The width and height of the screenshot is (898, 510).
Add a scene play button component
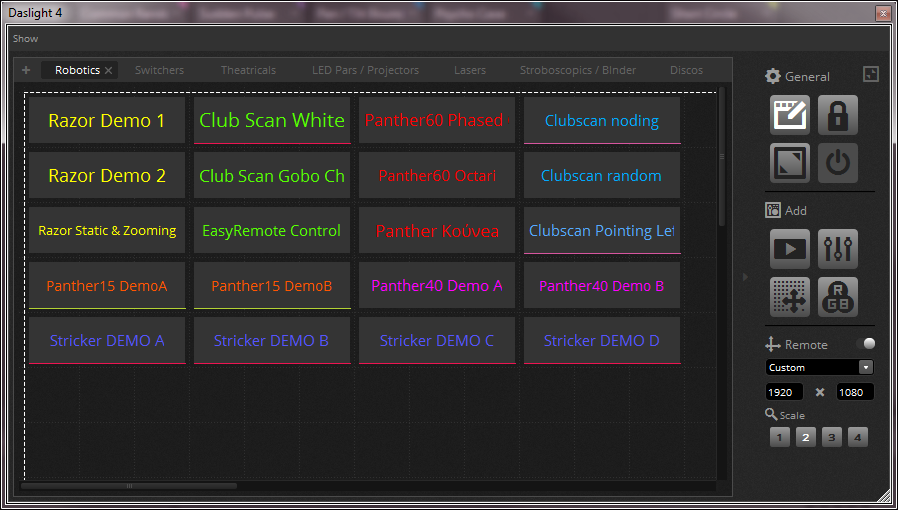[790, 249]
